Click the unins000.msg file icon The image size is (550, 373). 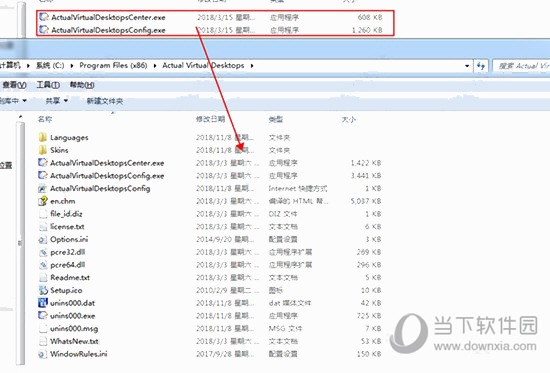[x=42, y=328]
